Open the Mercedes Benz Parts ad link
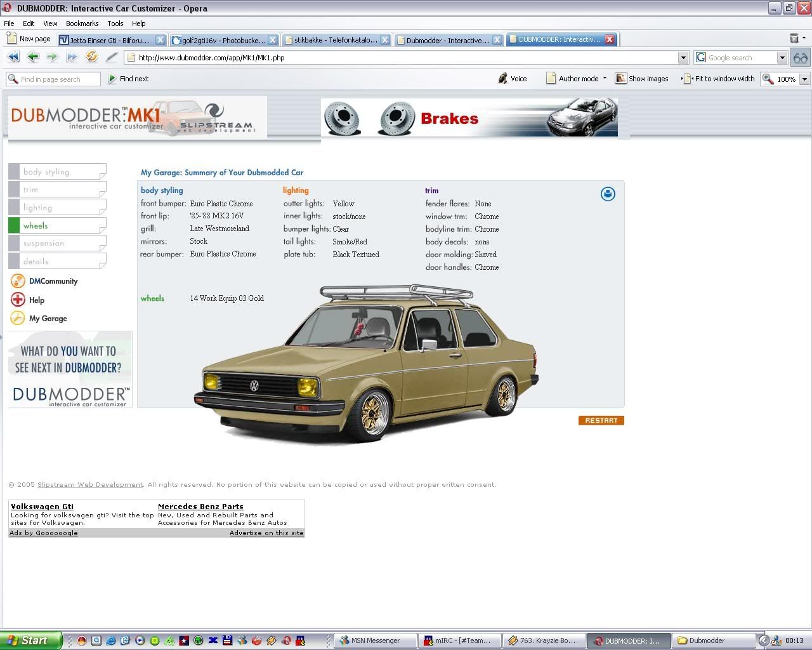Image resolution: width=812 pixels, height=650 pixels. (200, 507)
